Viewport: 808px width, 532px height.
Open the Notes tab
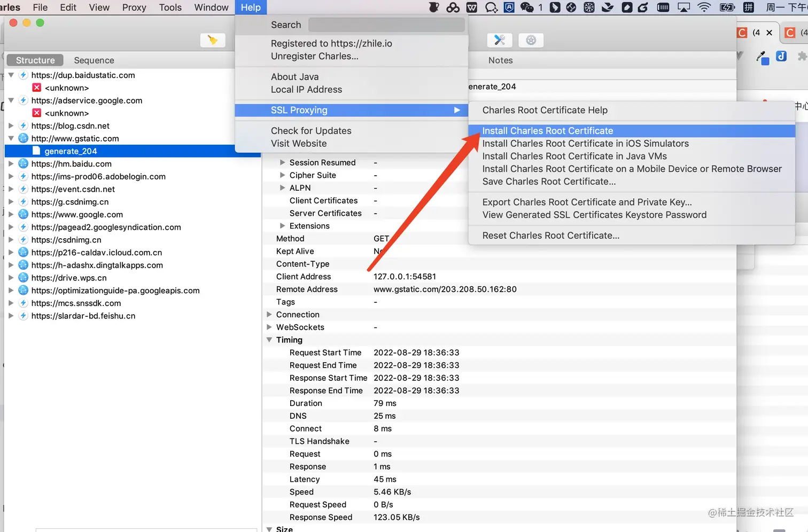coord(500,60)
